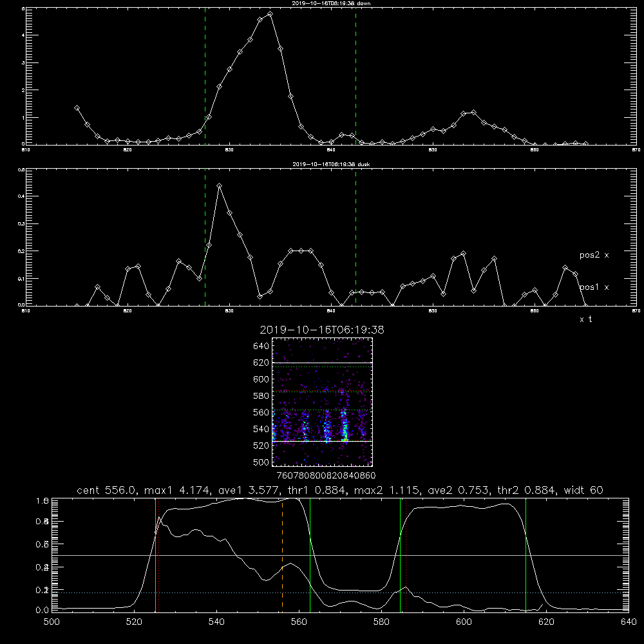This screenshot has width=644, height=644.
Task: Click the bottom plot x-axis label 600
Action: (x=464, y=622)
